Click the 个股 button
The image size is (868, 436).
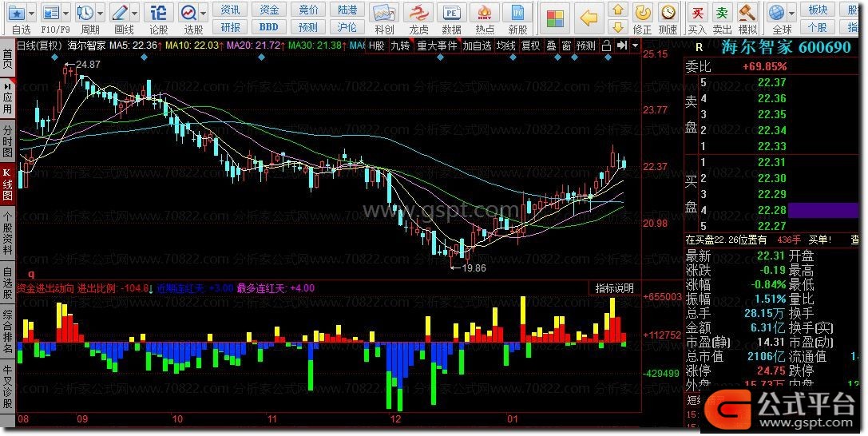[x=818, y=26]
